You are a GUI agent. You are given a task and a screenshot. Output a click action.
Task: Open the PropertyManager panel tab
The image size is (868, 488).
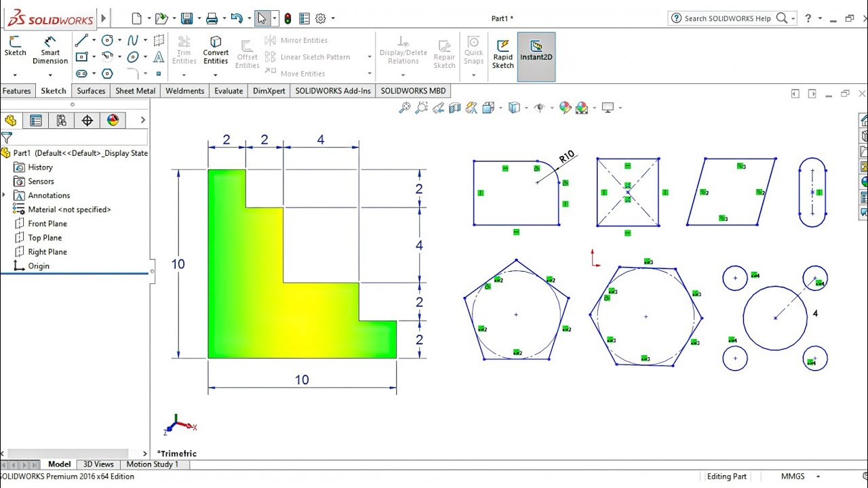coord(36,121)
